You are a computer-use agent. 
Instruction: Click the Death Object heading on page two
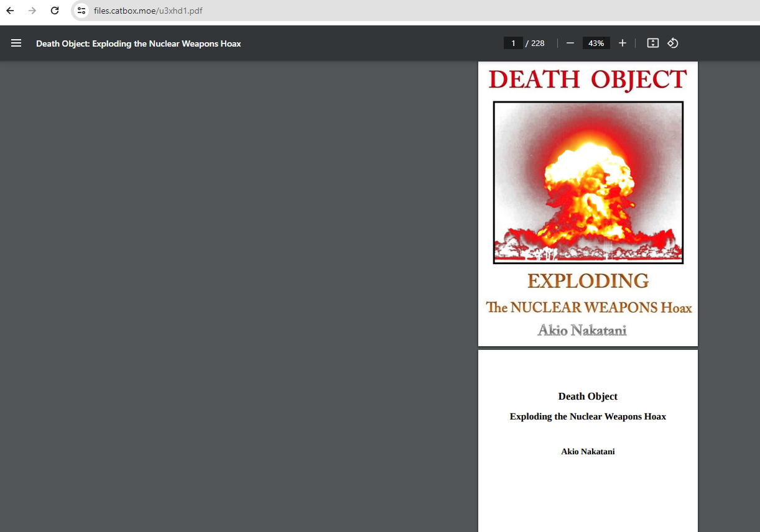588,397
